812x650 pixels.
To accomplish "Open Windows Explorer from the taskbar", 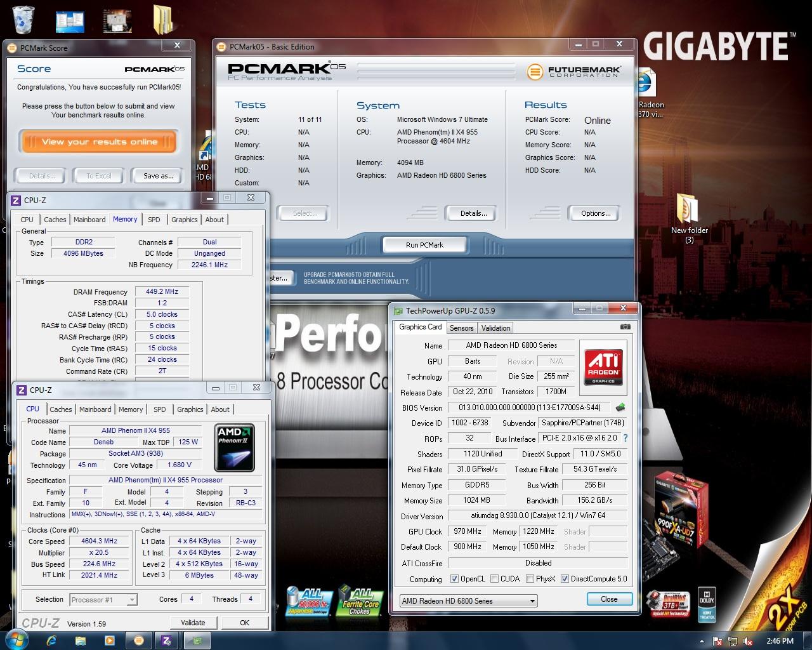I will point(81,640).
